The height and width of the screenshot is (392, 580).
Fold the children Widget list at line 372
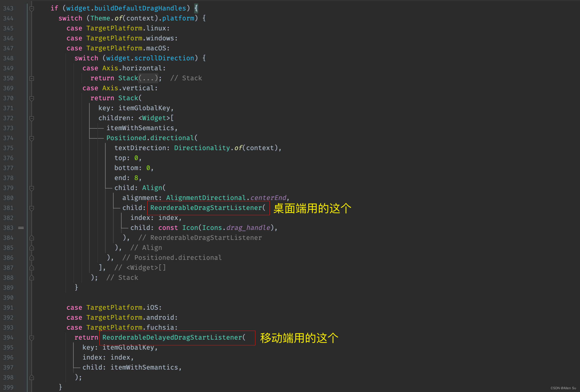[x=32, y=118]
